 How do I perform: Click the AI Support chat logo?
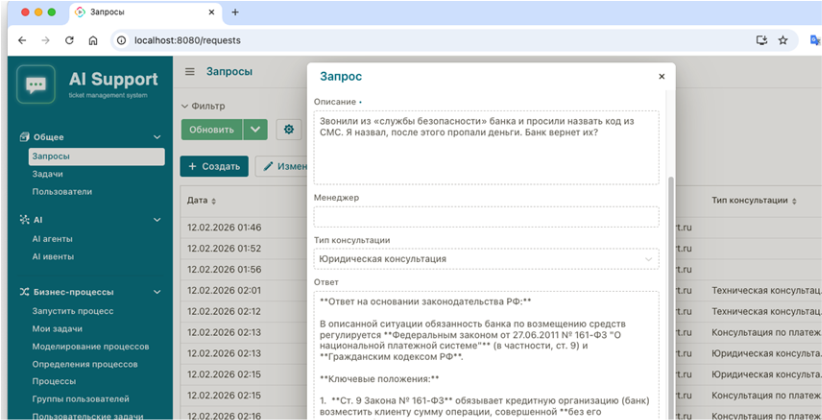click(36, 84)
